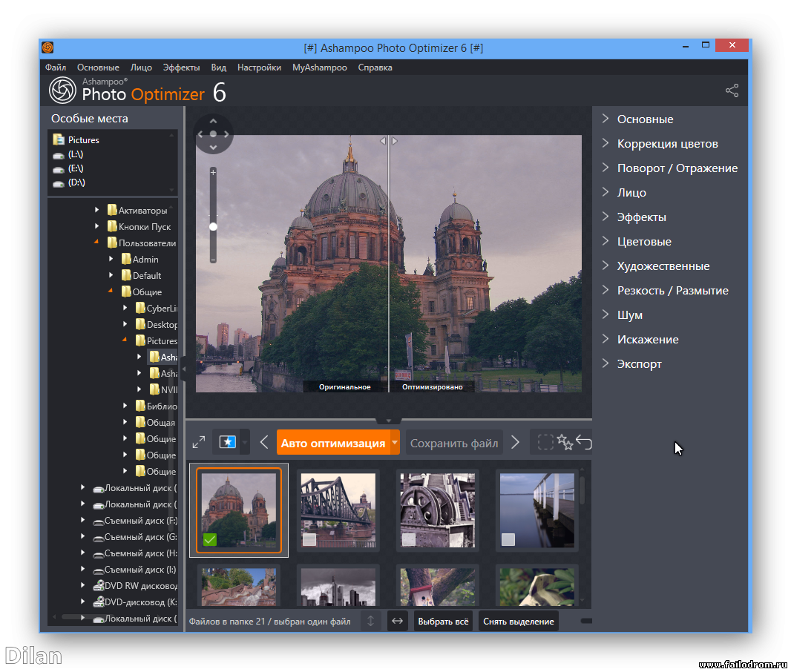The width and height of the screenshot is (791, 672).
Task: Select the bridge photo thumbnail
Action: click(x=338, y=510)
